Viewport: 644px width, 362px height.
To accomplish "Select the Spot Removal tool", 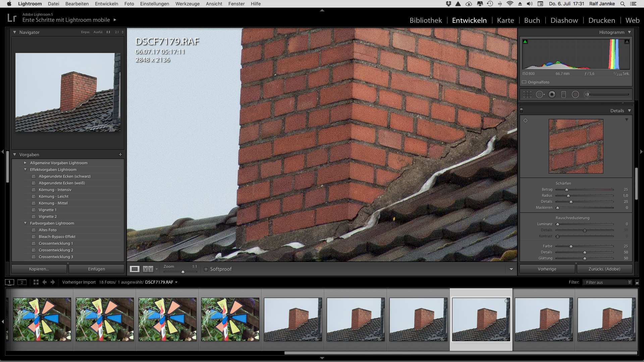I will tap(540, 95).
